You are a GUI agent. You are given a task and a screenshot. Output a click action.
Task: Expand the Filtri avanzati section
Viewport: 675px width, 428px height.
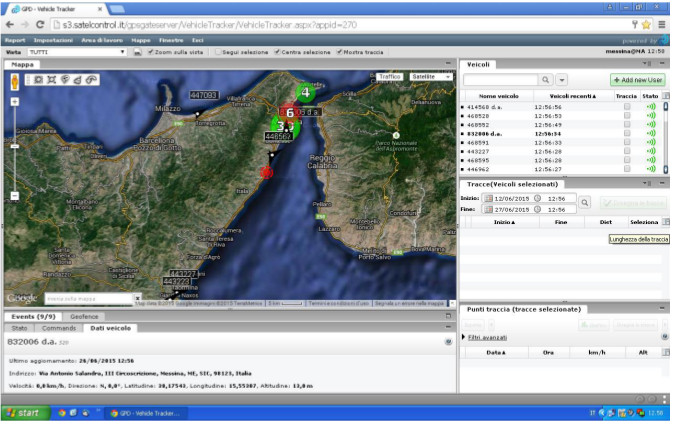point(487,338)
